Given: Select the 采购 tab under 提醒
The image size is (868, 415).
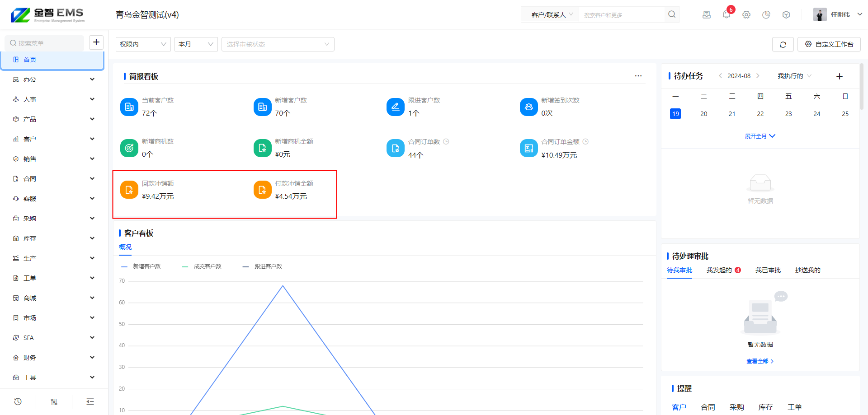Looking at the screenshot, I should click(737, 407).
